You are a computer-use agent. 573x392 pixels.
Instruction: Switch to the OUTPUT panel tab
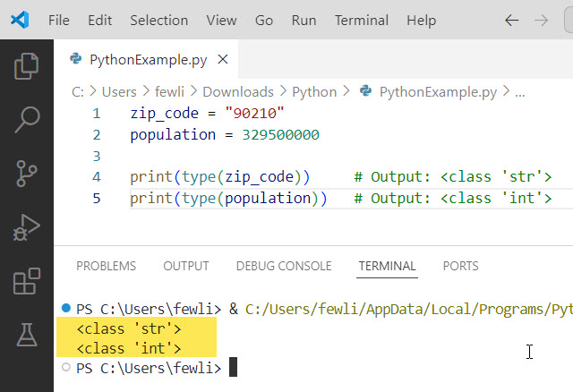click(186, 266)
